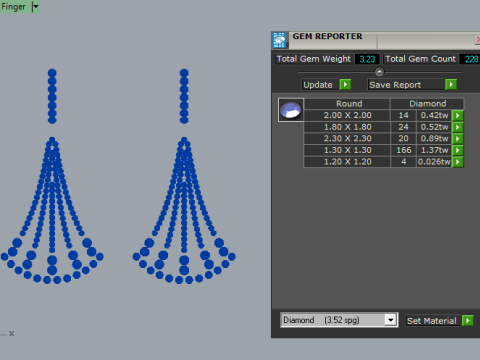The image size is (480, 360).
Task: Select the 1.20 X 1.20 size cell
Action: point(347,162)
